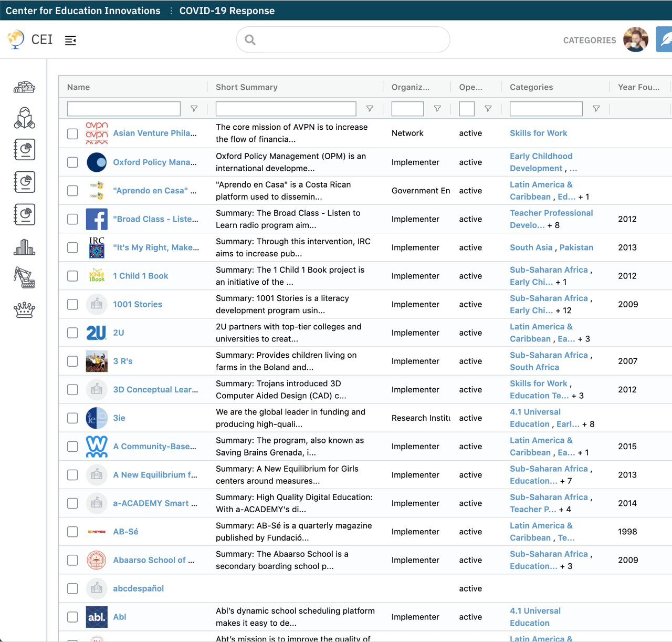Sort by the Categories column header
Image resolution: width=672 pixels, height=642 pixels.
point(531,87)
